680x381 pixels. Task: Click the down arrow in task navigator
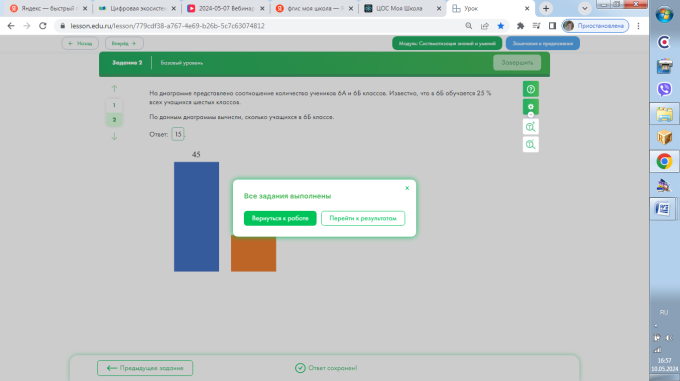click(x=114, y=136)
